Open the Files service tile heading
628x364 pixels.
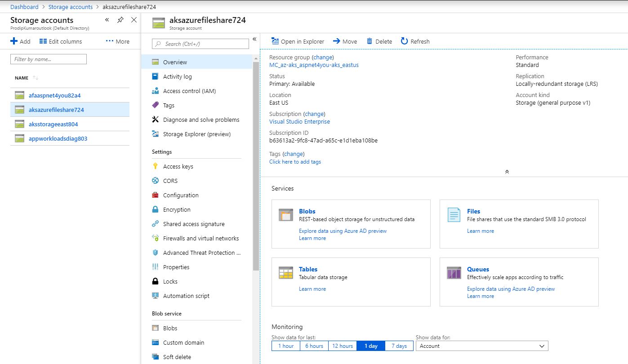pos(473,211)
